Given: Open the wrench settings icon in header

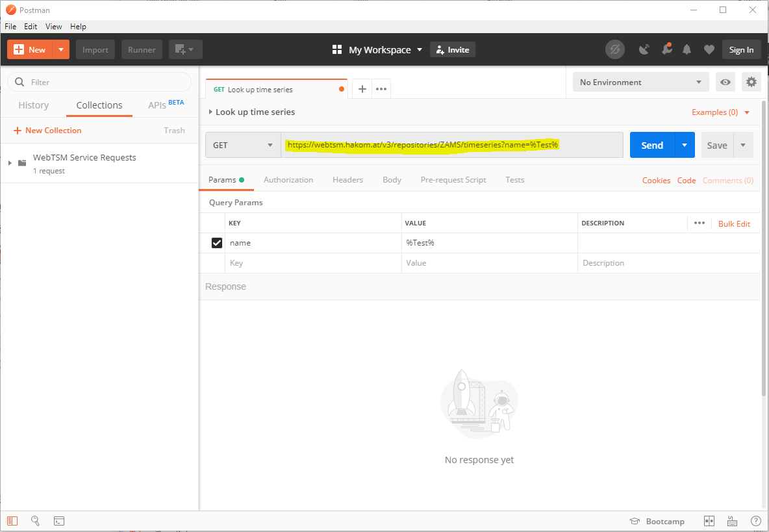Looking at the screenshot, I should click(666, 49).
